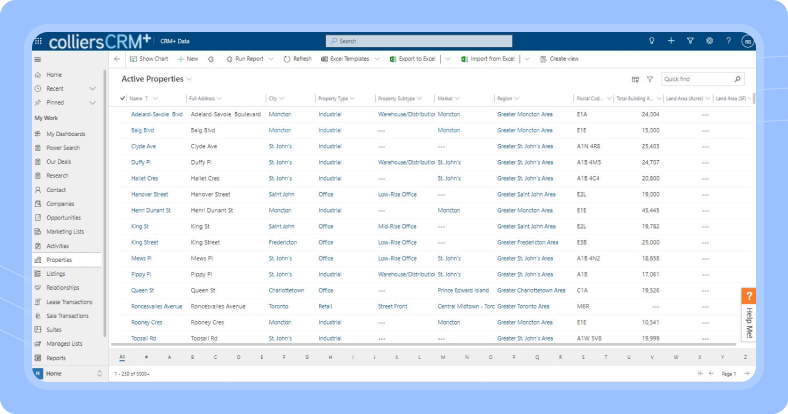Screen dimensions: 788x414
Task: Open the Roncesvalles Avenue property link
Action: tap(157, 306)
